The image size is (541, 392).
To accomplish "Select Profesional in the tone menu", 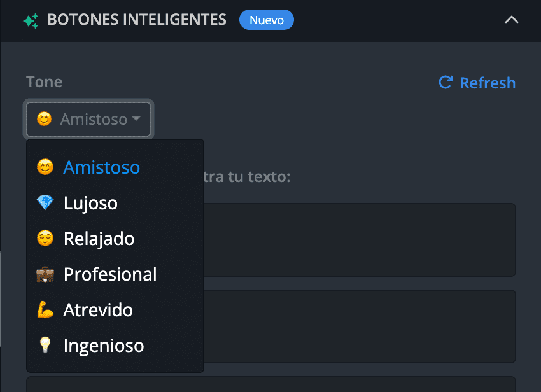I will 115,274.
